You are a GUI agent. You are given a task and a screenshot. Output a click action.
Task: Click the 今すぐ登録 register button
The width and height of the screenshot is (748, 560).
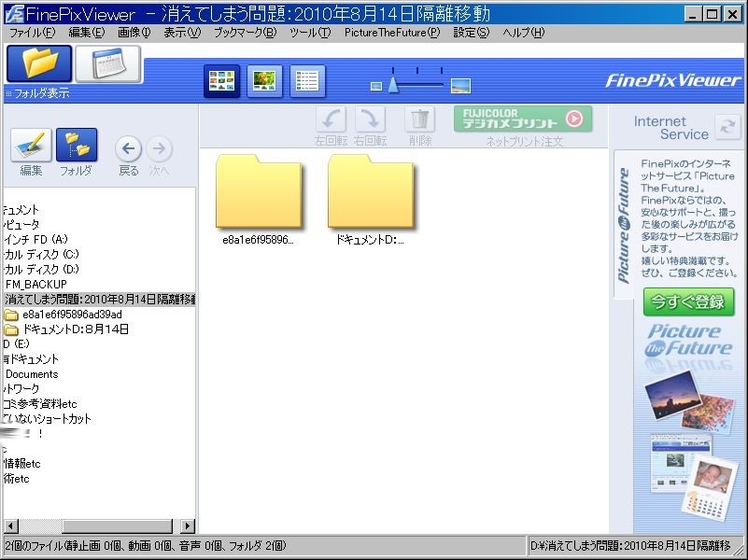tap(688, 301)
